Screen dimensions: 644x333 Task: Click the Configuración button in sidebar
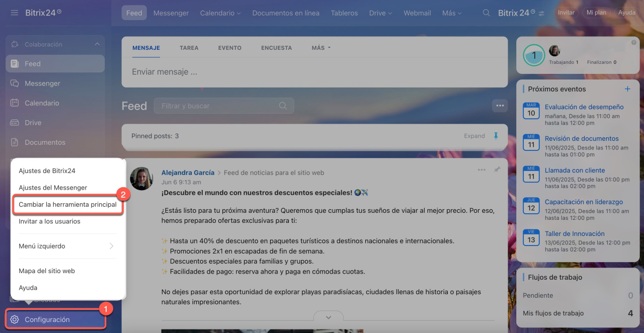[47, 319]
